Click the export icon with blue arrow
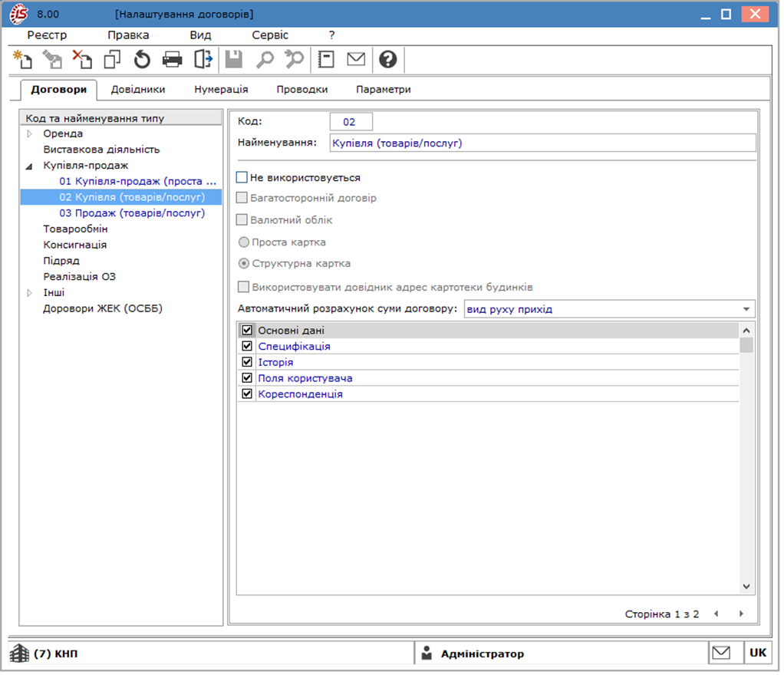784x675 pixels. (x=203, y=60)
